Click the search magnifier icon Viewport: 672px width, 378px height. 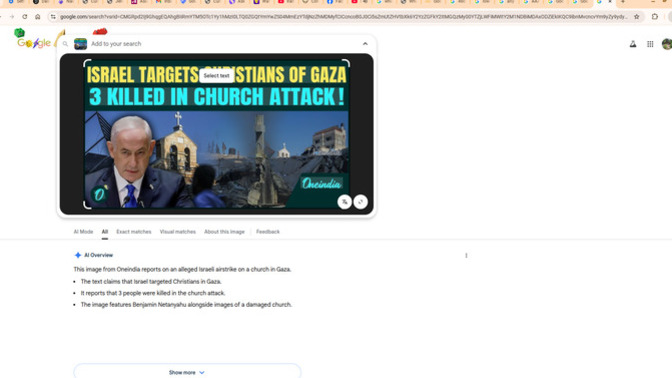click(x=65, y=44)
